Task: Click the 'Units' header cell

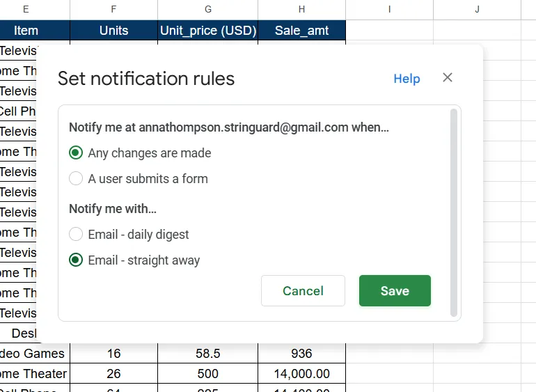Action: 114,31
